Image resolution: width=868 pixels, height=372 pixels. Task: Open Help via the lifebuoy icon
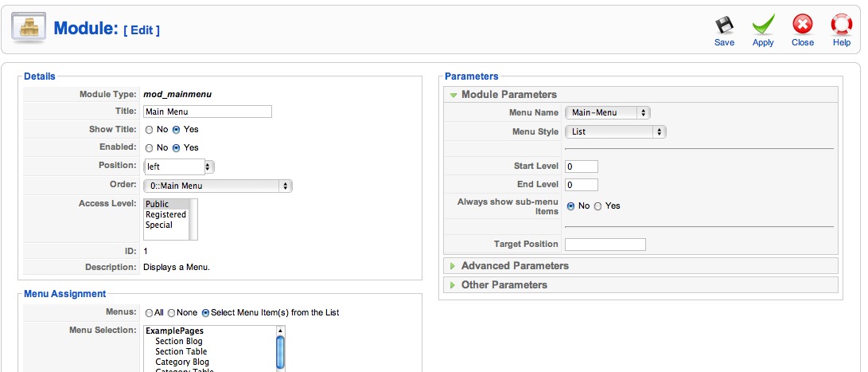coord(842,25)
